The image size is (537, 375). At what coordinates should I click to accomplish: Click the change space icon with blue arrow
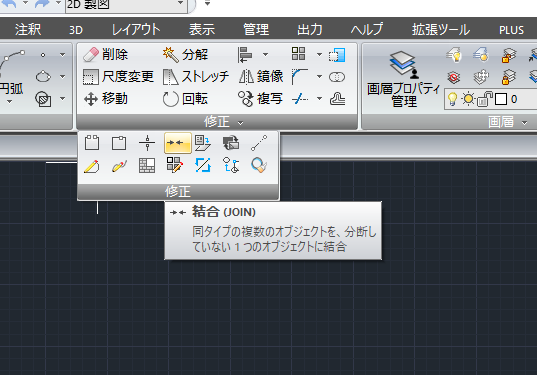(x=203, y=143)
